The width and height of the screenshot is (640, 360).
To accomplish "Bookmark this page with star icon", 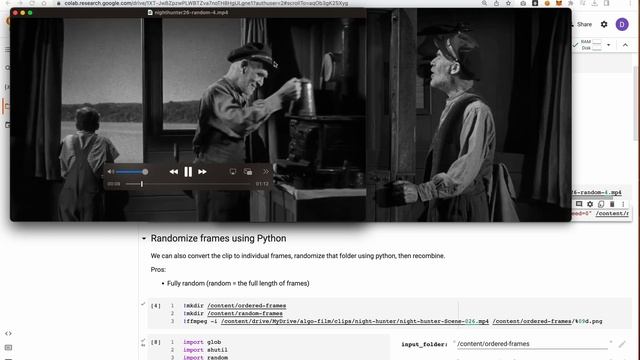I will pos(508,3).
